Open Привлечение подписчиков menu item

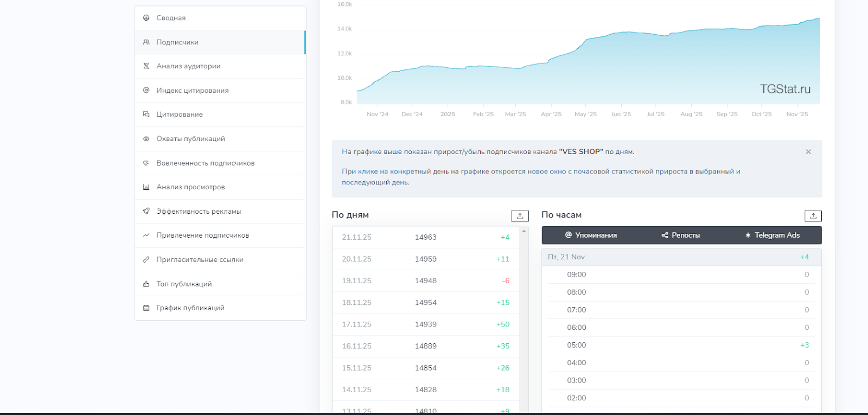pyautogui.click(x=202, y=235)
